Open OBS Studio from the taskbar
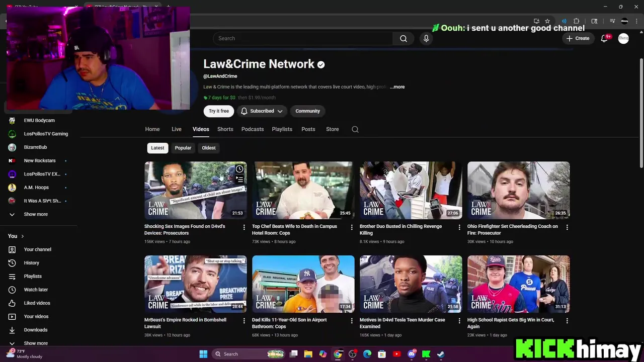 (x=352, y=354)
